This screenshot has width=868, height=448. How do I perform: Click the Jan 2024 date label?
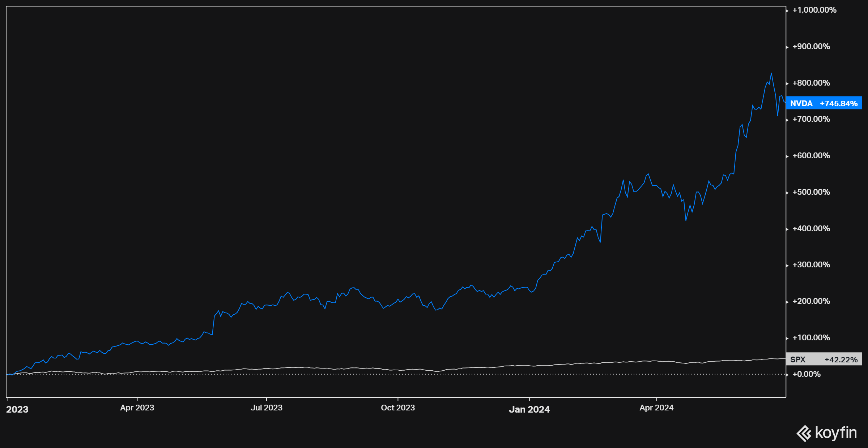529,409
